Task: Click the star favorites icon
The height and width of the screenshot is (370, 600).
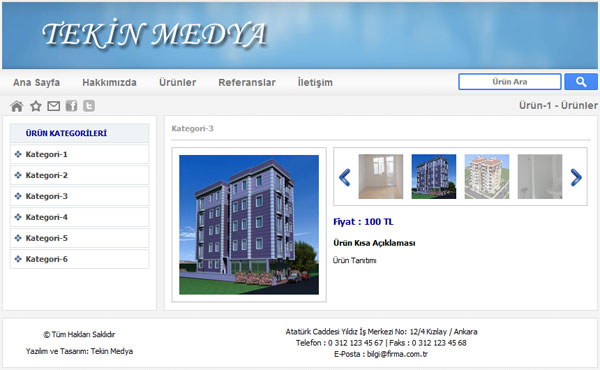Action: coord(36,106)
